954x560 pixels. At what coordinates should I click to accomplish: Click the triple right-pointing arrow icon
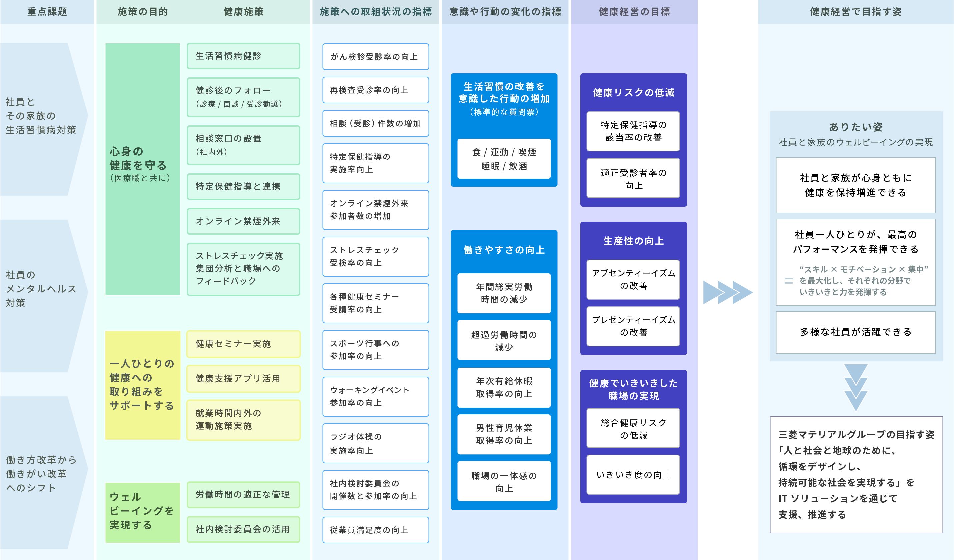coord(728,292)
